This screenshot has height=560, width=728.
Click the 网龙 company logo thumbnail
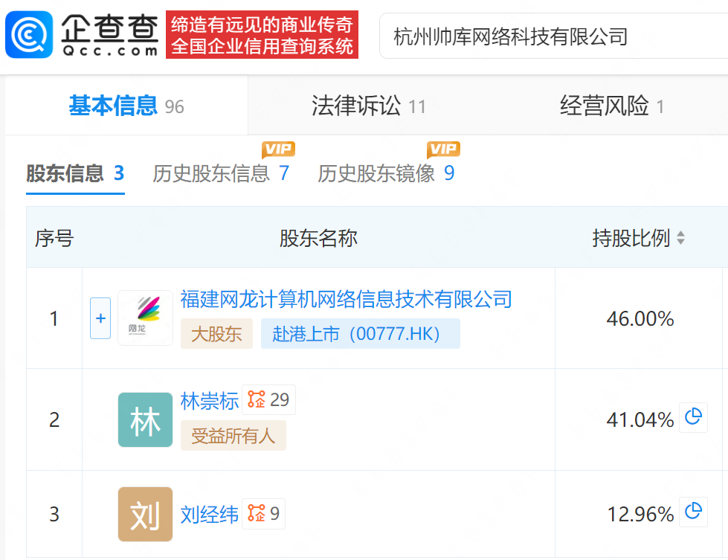point(144,318)
